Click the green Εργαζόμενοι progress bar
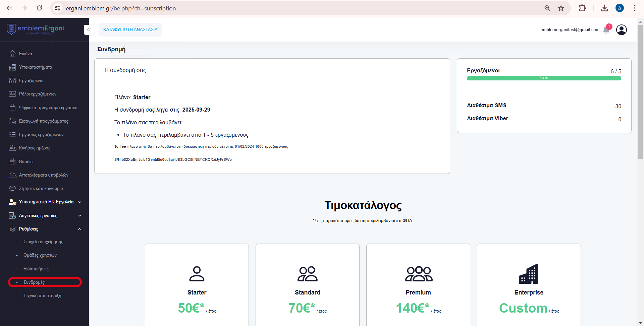Screen dimensions: 644x326 pyautogui.click(x=544, y=78)
